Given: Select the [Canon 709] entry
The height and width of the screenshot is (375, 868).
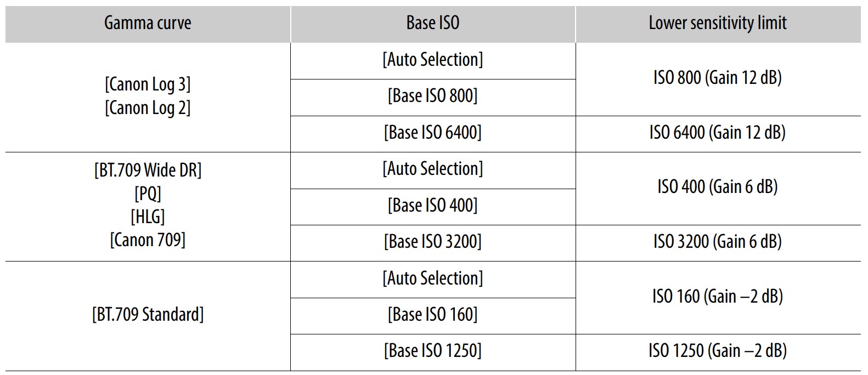Looking at the screenshot, I should click(x=148, y=240).
